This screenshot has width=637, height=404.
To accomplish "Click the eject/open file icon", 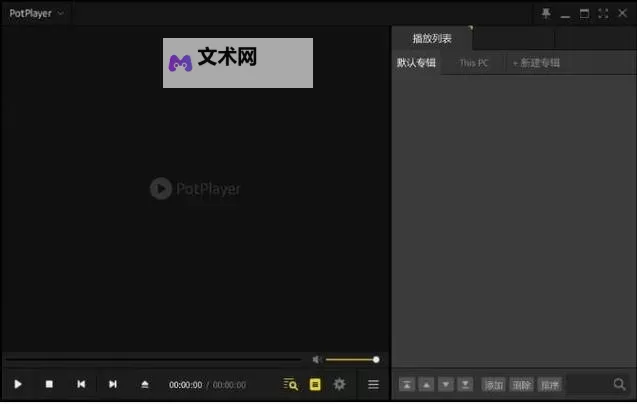I will pos(145,384).
